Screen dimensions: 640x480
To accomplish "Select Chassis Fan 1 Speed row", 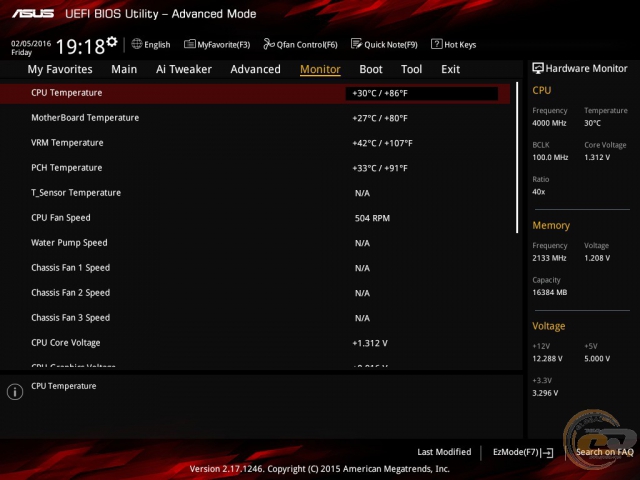I will [255, 268].
